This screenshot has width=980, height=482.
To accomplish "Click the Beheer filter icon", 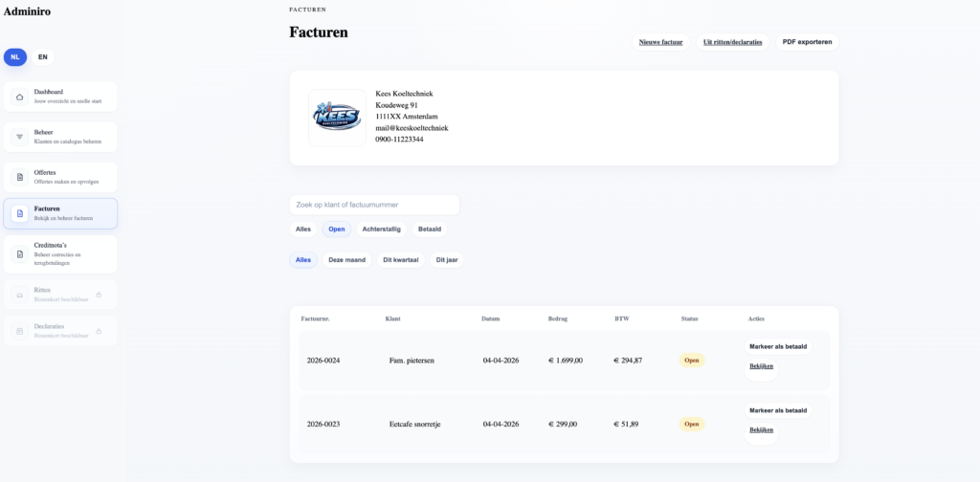I will tap(19, 137).
